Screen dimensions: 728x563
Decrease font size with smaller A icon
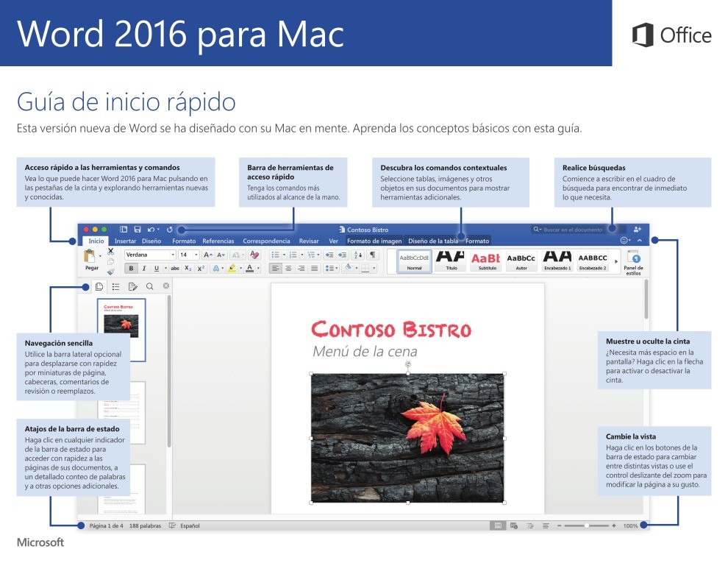[x=221, y=255]
